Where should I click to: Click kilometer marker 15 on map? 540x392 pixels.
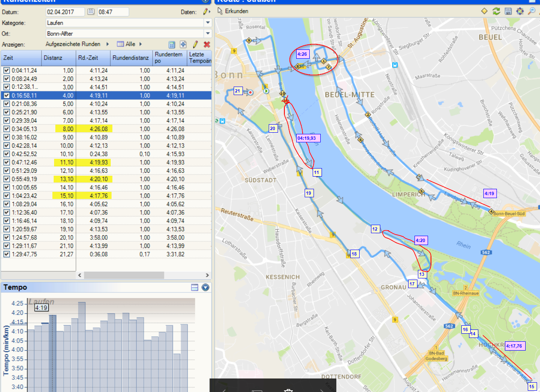click(532, 386)
